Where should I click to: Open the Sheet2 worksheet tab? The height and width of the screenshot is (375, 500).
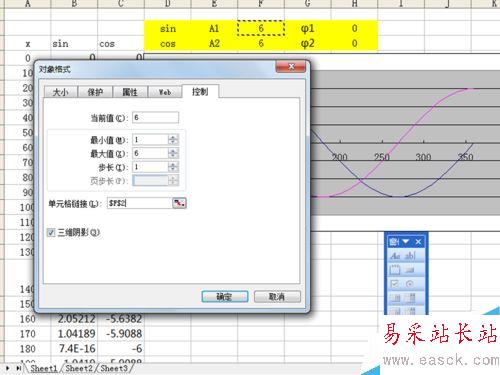(79, 368)
